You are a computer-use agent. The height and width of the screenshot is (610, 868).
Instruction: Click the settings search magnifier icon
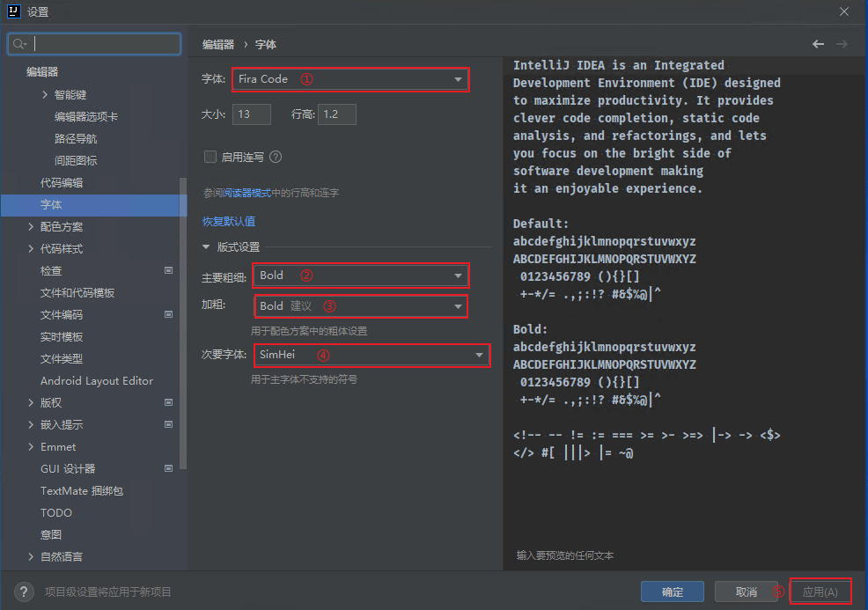(19, 44)
